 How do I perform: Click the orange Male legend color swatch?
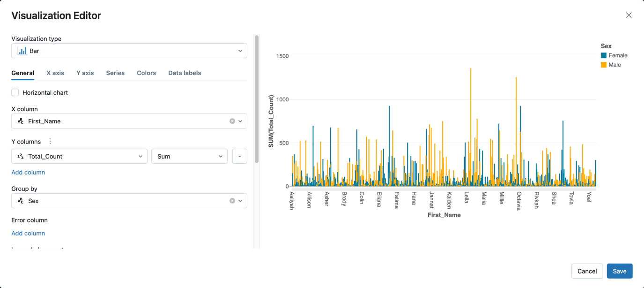(x=604, y=65)
